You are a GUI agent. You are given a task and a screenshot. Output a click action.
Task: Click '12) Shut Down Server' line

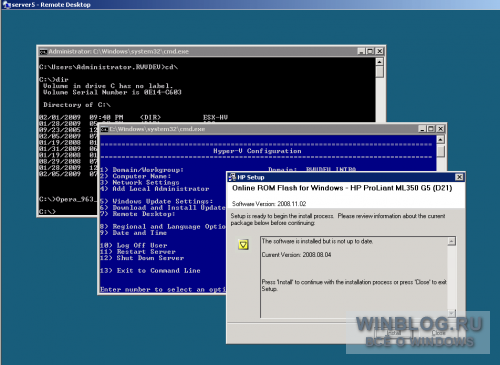142,258
